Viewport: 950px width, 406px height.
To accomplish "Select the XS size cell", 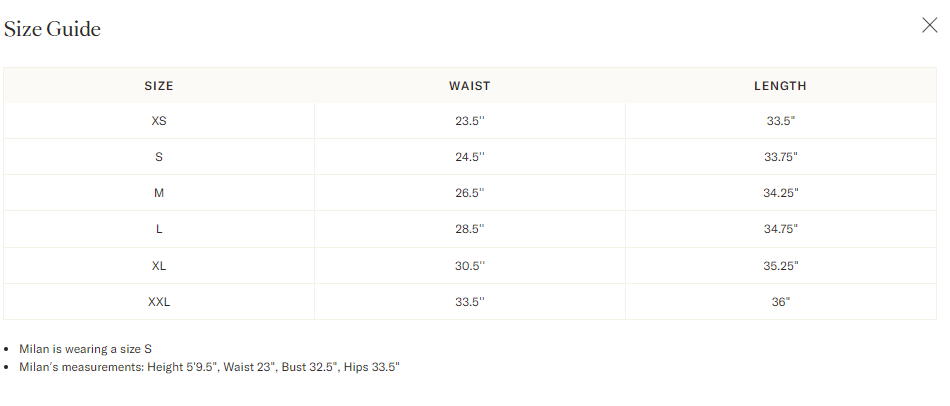I will click(159, 121).
